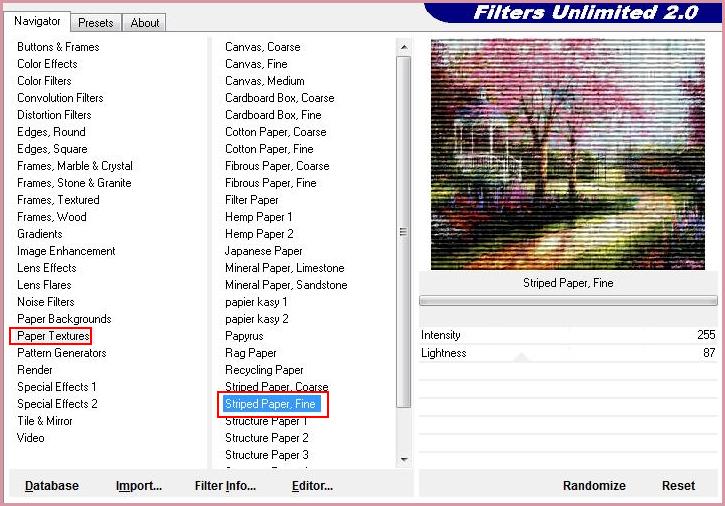The width and height of the screenshot is (725, 506).
Task: Open the Distortion Filters category
Action: [54, 115]
